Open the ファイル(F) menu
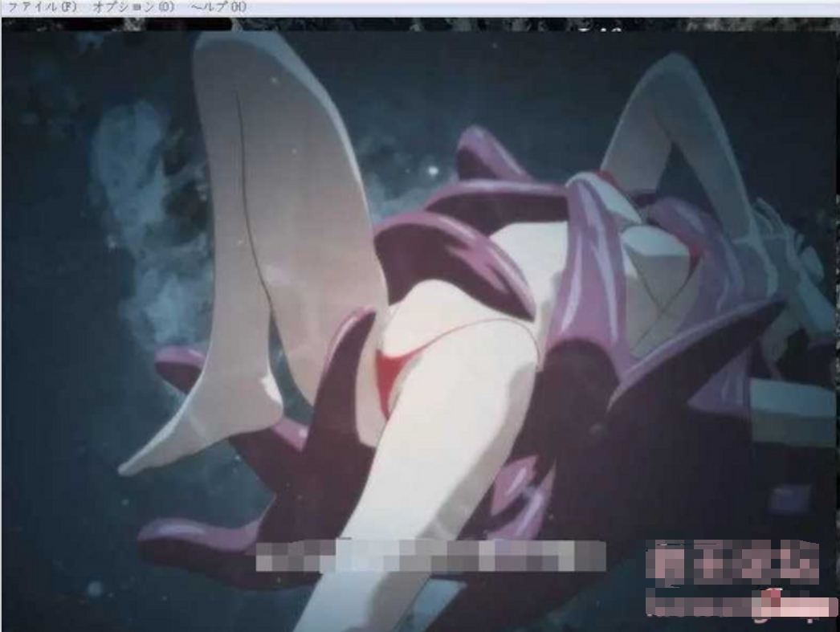Viewport: 840px width, 632px height. (x=43, y=7)
